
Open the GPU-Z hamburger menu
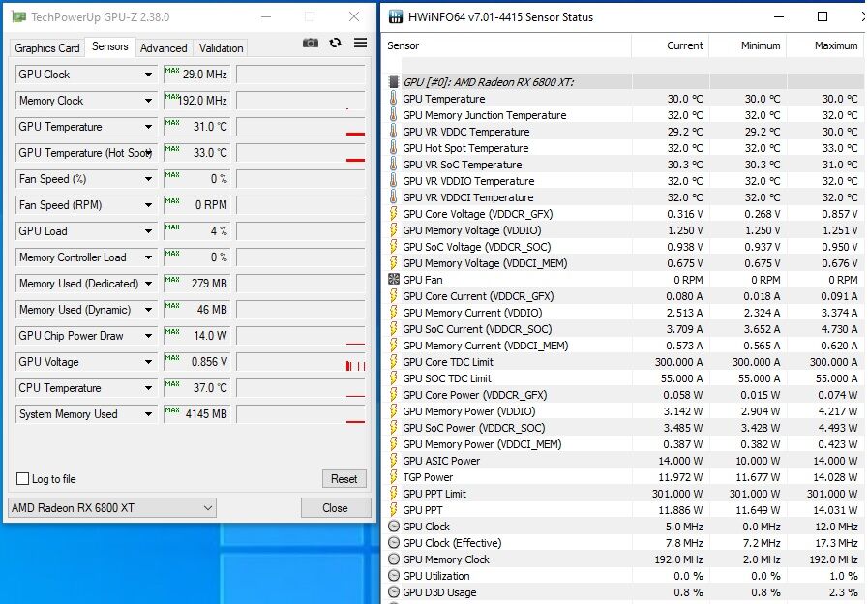coord(360,43)
